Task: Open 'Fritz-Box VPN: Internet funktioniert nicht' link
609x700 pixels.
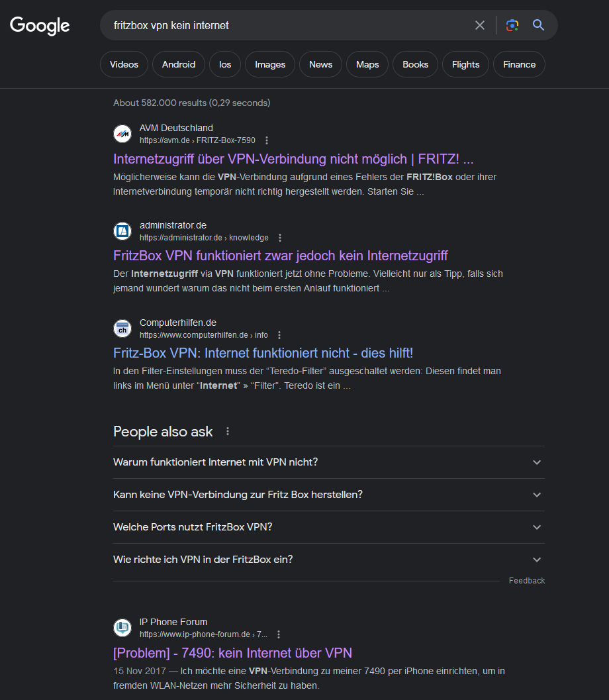Action: (263, 353)
